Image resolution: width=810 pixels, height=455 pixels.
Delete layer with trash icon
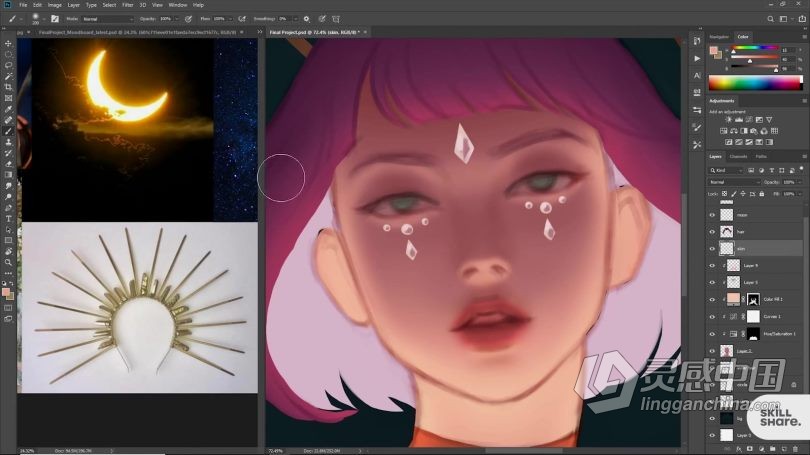click(795, 449)
